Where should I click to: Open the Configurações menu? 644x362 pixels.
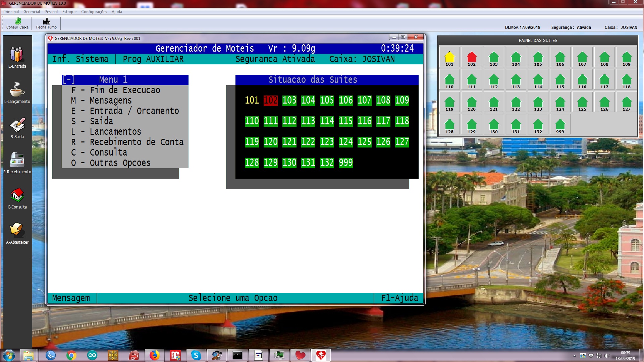click(94, 12)
